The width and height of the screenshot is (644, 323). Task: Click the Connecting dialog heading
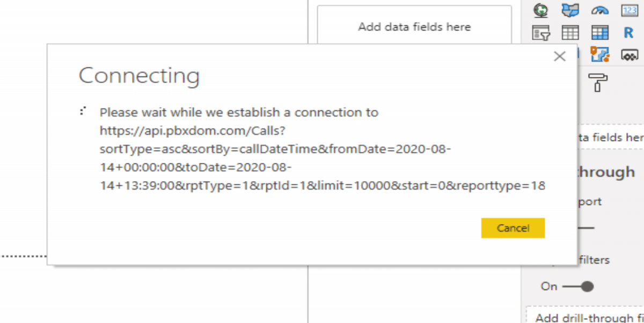click(139, 75)
